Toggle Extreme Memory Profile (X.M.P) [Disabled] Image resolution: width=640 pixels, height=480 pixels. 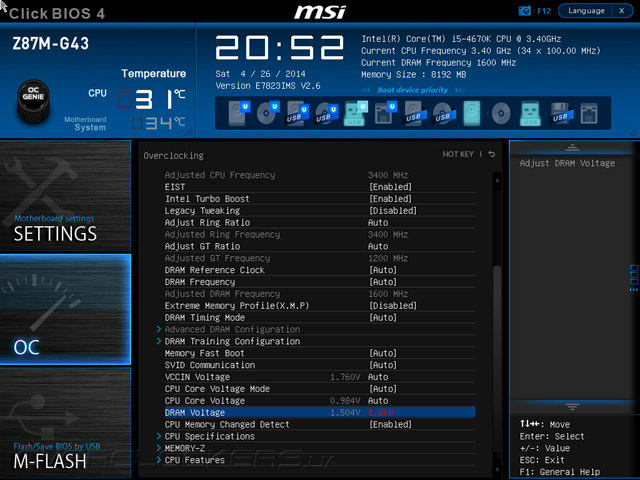(x=393, y=306)
